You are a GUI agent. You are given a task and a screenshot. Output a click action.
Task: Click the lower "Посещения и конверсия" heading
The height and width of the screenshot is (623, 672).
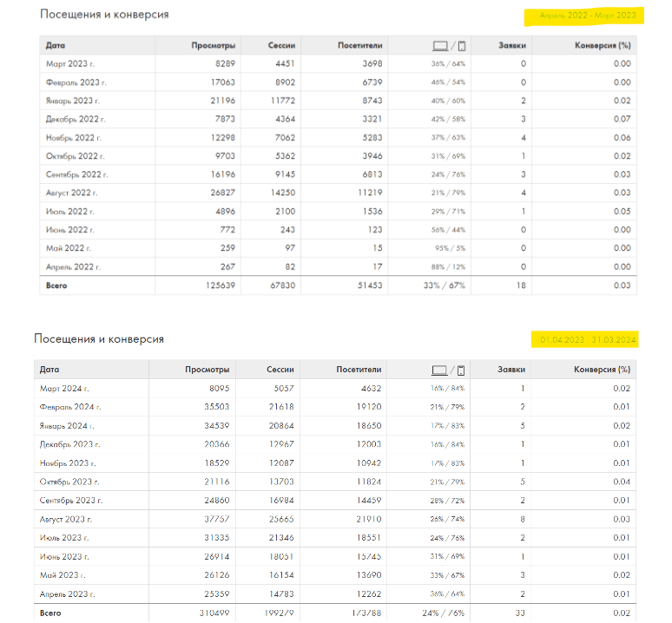pyautogui.click(x=98, y=338)
